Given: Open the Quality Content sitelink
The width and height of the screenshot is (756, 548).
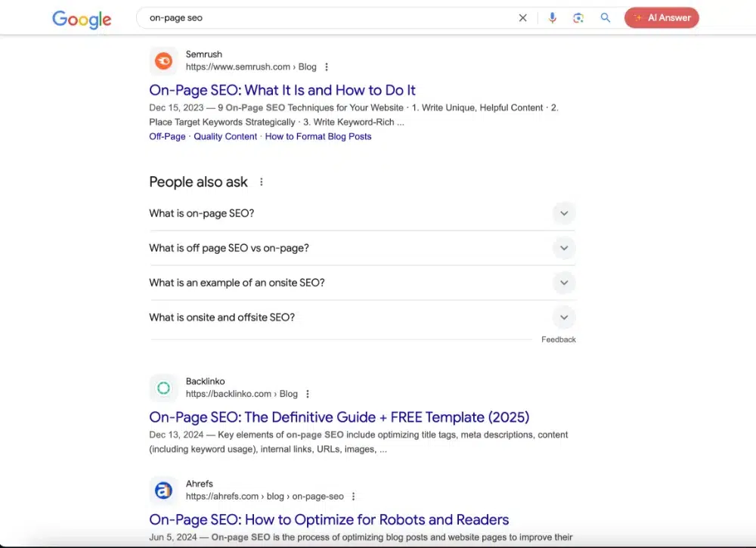Looking at the screenshot, I should click(225, 136).
